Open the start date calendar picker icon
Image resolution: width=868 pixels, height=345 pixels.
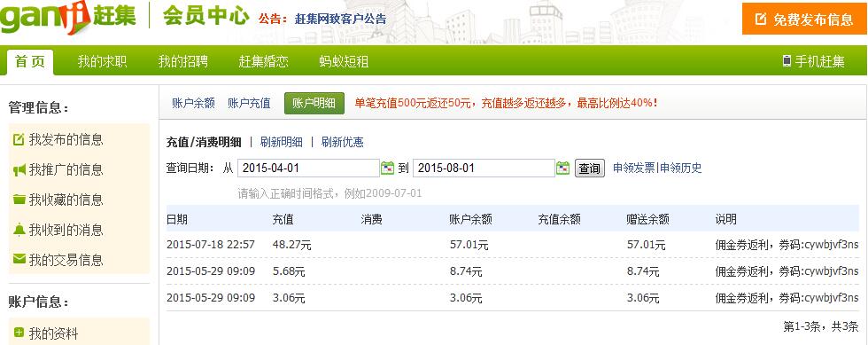[x=388, y=168]
